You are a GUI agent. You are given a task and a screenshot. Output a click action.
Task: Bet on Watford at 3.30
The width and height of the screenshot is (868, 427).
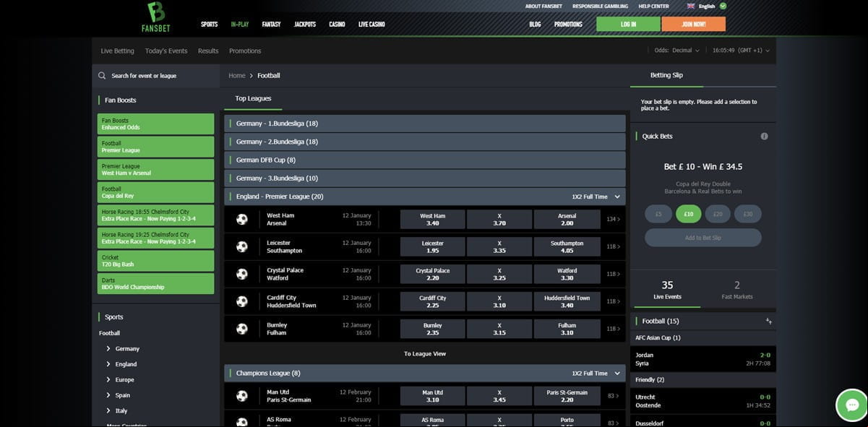coord(567,275)
